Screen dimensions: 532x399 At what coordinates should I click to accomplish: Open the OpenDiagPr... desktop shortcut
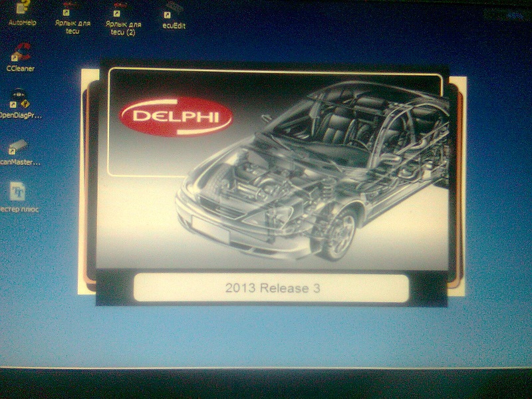pyautogui.click(x=20, y=104)
